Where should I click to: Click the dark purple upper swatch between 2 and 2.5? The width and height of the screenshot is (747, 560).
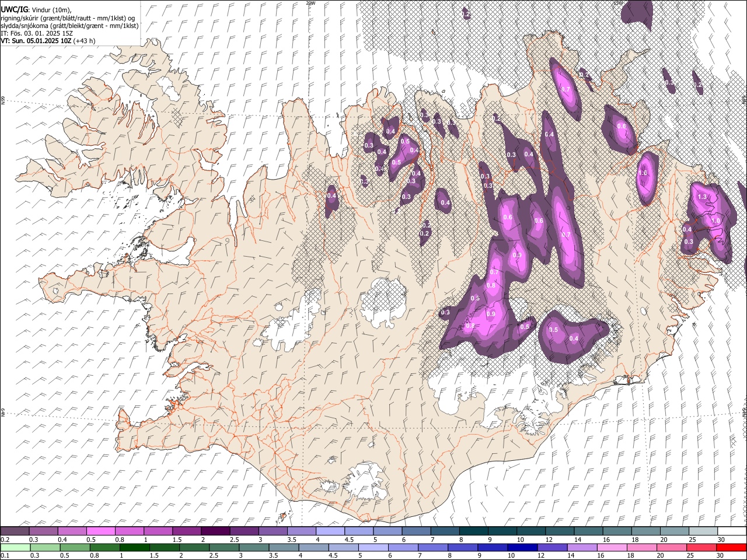pyautogui.click(x=215, y=531)
